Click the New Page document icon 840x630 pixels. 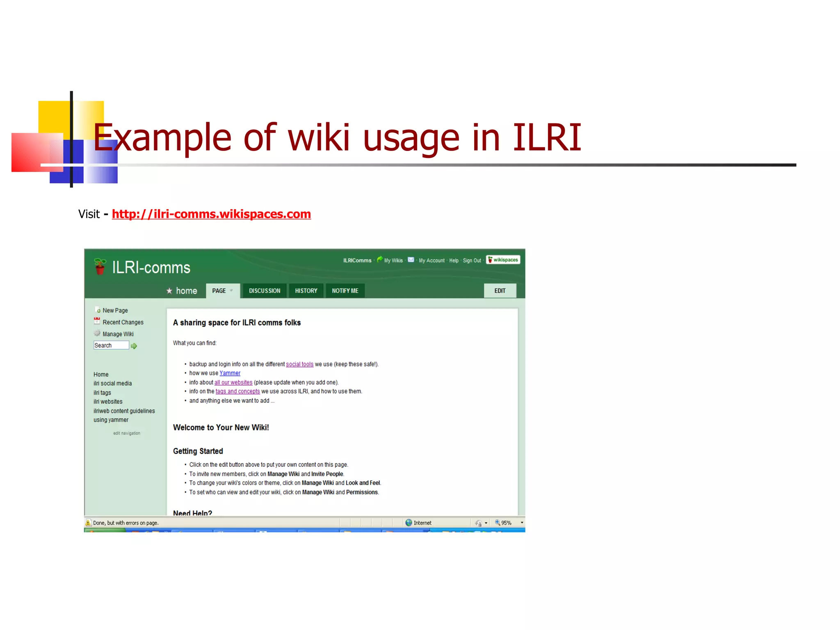tap(97, 310)
